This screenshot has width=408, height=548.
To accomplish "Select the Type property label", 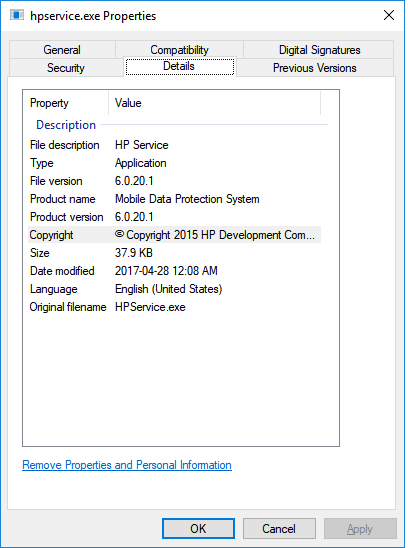I will pyautogui.click(x=42, y=163).
